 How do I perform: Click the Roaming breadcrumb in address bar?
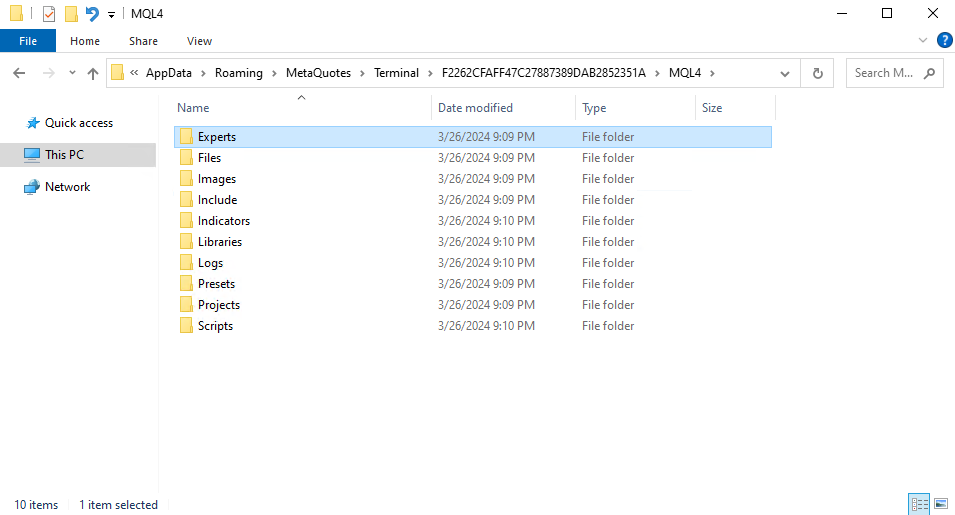239,72
